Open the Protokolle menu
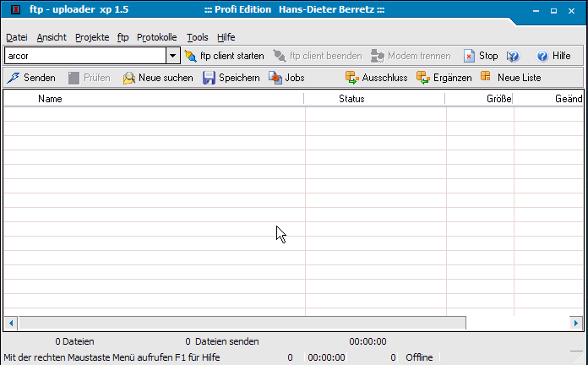The image size is (588, 365). 156,37
